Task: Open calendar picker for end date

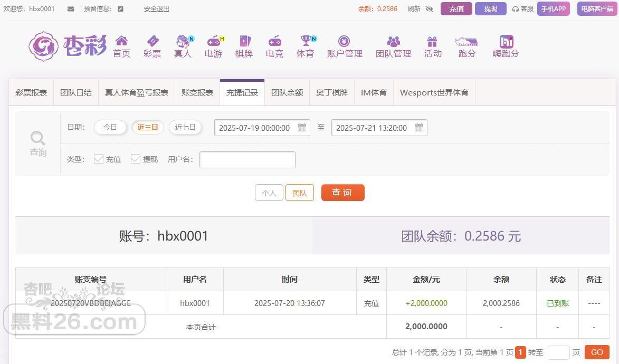Action: click(419, 127)
